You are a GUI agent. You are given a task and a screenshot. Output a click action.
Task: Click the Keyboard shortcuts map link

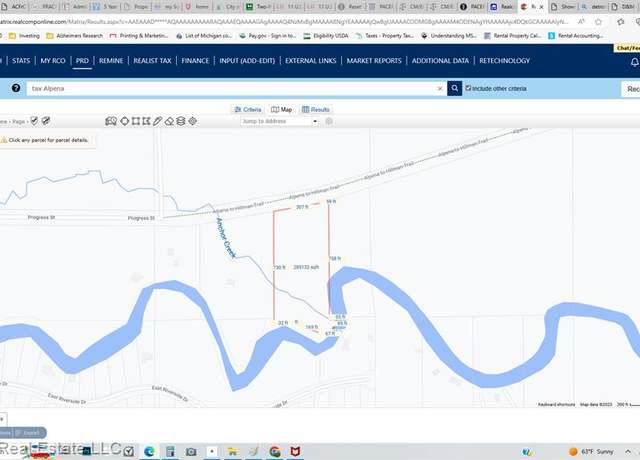click(x=556, y=404)
